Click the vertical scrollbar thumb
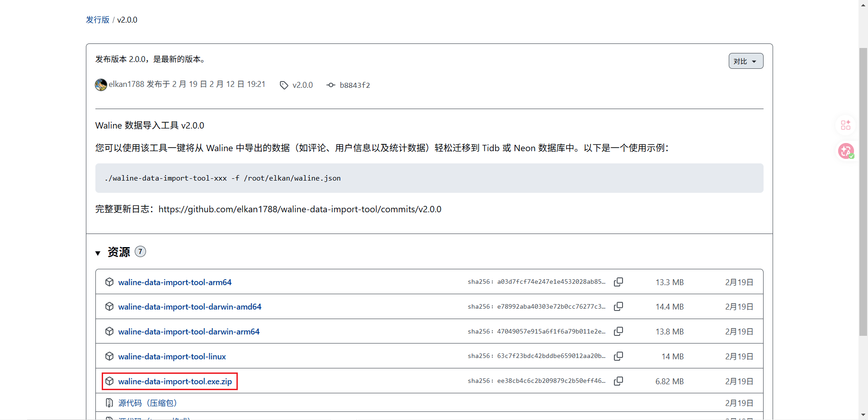Viewport: 868px width, 420px height. [863, 191]
